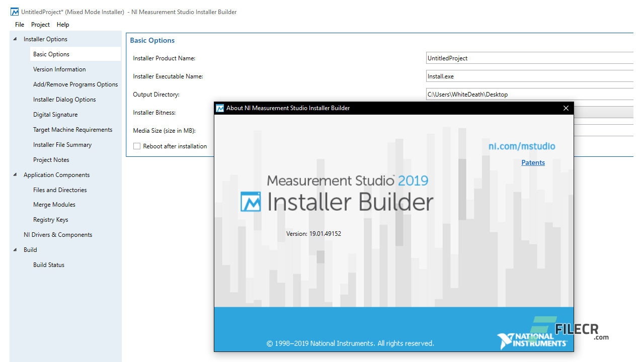Collapse the Build tree section

15,250
